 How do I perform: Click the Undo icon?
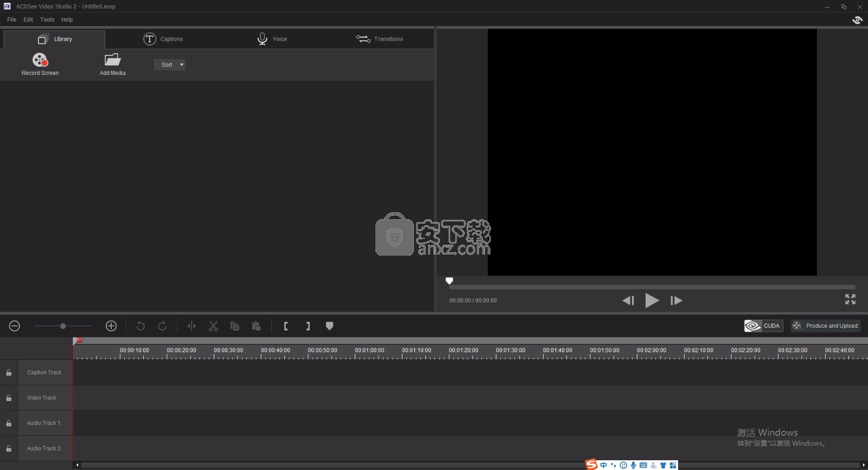[141, 326]
